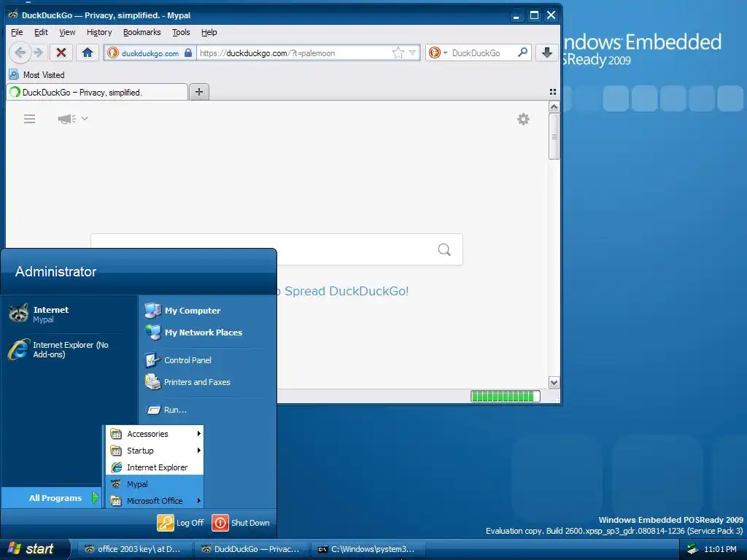Select DuckDuckGo browser tab
747x560 pixels.
pyautogui.click(x=97, y=93)
